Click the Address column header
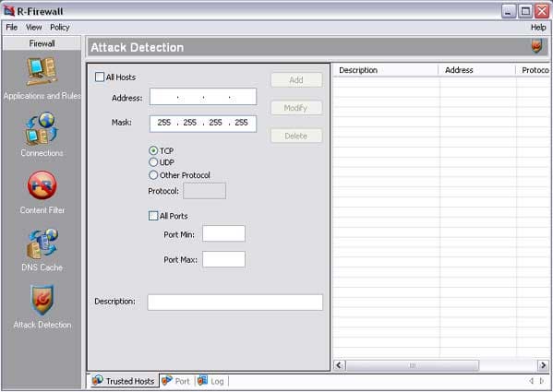 (477, 70)
